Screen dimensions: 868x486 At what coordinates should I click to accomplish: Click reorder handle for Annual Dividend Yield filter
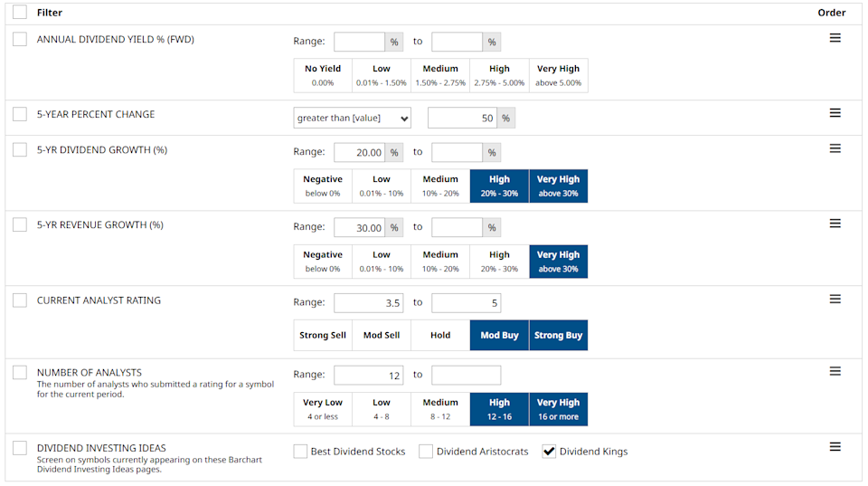(835, 38)
